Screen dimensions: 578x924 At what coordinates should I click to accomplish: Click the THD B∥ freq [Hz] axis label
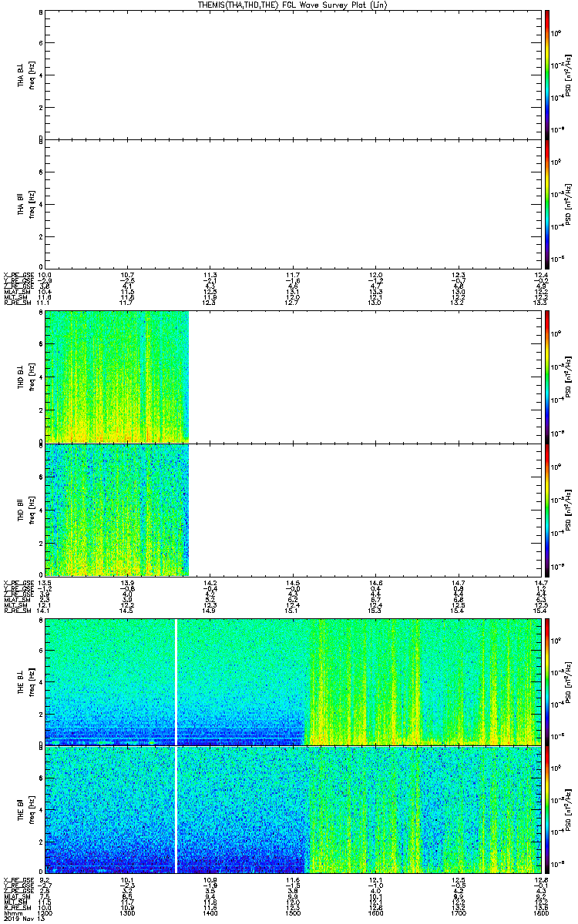click(31, 509)
